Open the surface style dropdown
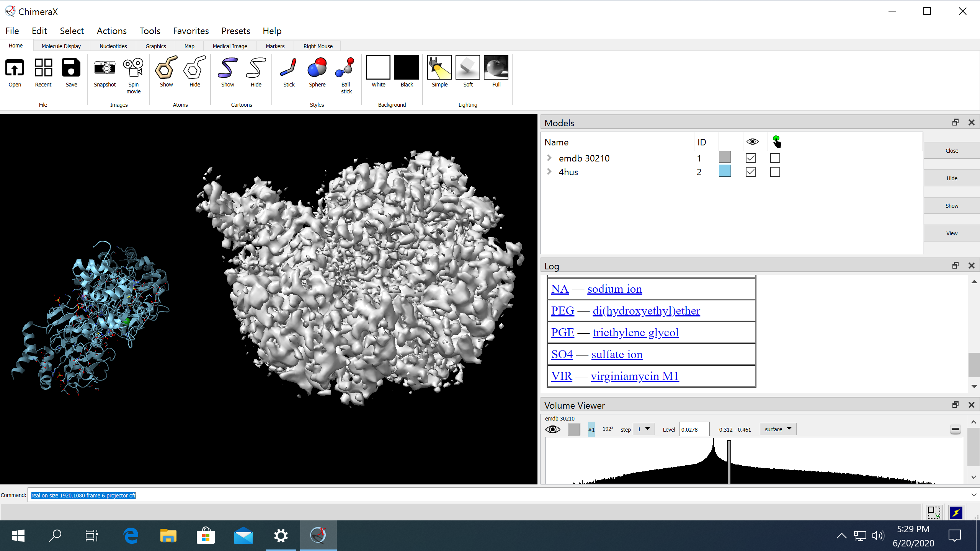The width and height of the screenshot is (980, 551). (x=777, y=429)
